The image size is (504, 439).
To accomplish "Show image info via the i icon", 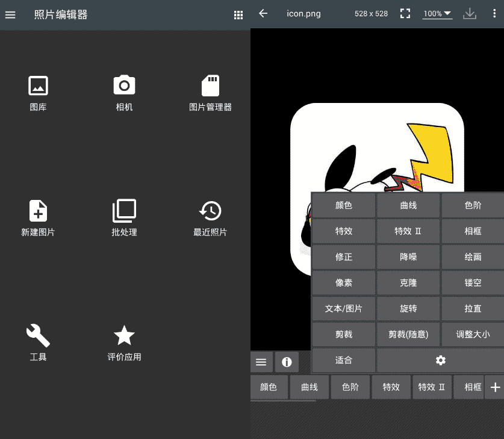I will 287,362.
